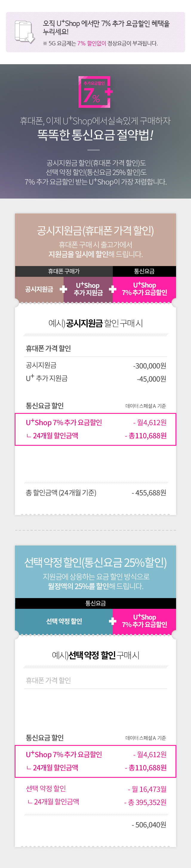Click the 공시지원금 -300,000원 row
The width and height of the screenshot is (191, 868).
96,365
